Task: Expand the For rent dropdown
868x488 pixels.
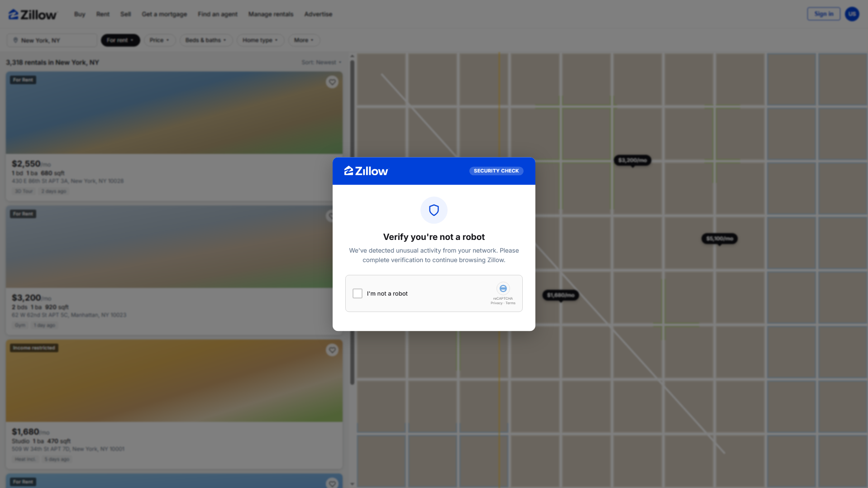Action: coord(120,40)
